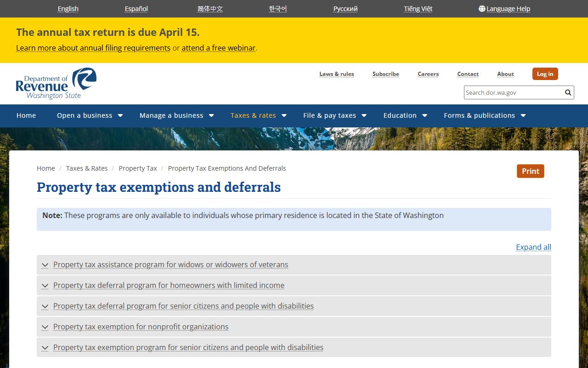
Task: Open deferral program for homeowners with limited income
Action: [169, 286]
